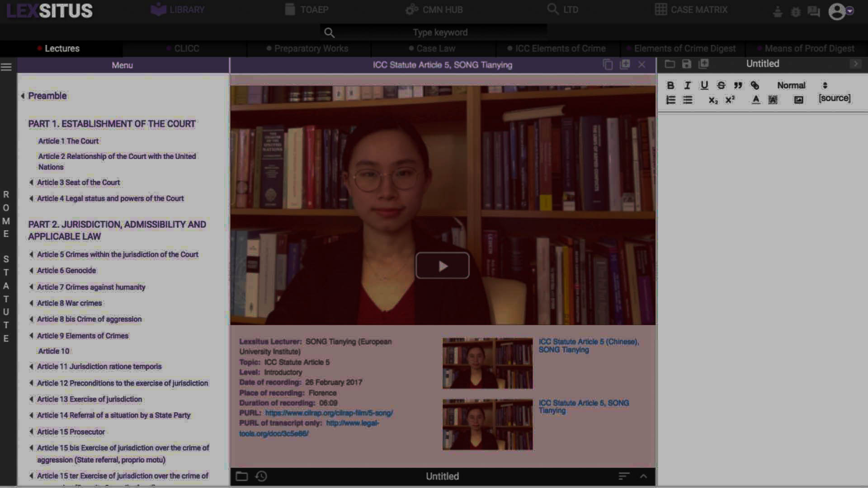The width and height of the screenshot is (868, 488).
Task: Toggle underline formatting
Action: [704, 85]
